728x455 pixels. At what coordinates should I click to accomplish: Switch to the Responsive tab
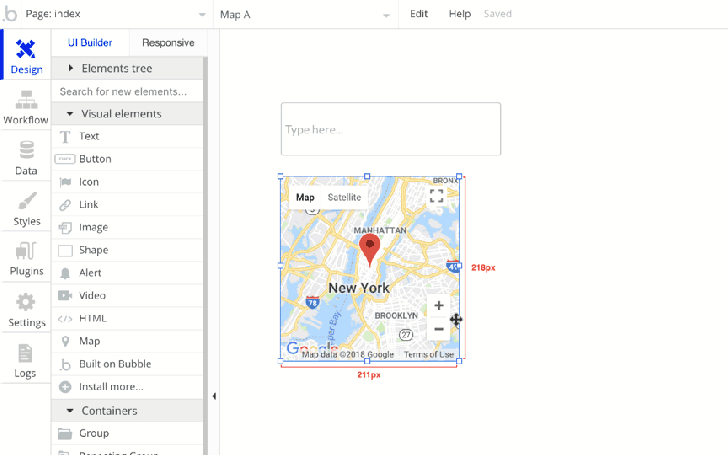[168, 43]
